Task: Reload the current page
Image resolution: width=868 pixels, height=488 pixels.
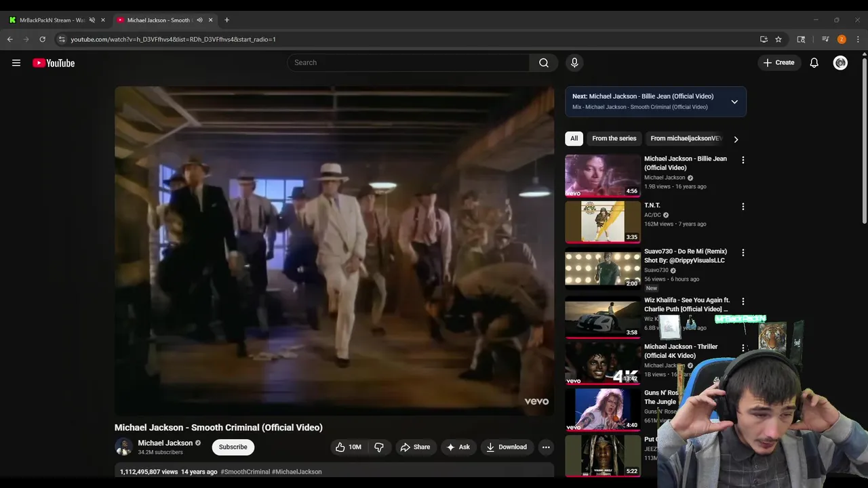Action: point(42,39)
